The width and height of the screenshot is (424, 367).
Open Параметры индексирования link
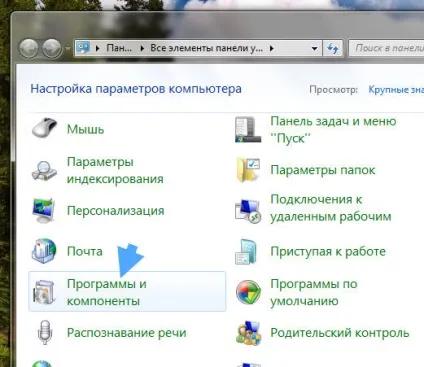(x=115, y=170)
